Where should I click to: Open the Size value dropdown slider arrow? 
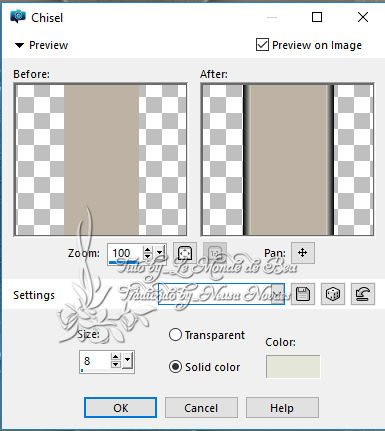coord(128,361)
